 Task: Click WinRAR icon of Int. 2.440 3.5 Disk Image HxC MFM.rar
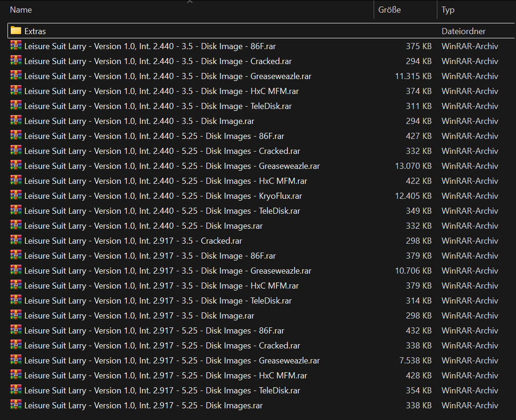click(16, 91)
